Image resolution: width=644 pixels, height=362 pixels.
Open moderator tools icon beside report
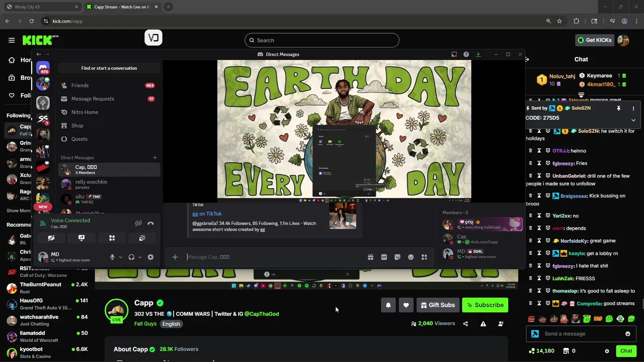click(x=501, y=324)
